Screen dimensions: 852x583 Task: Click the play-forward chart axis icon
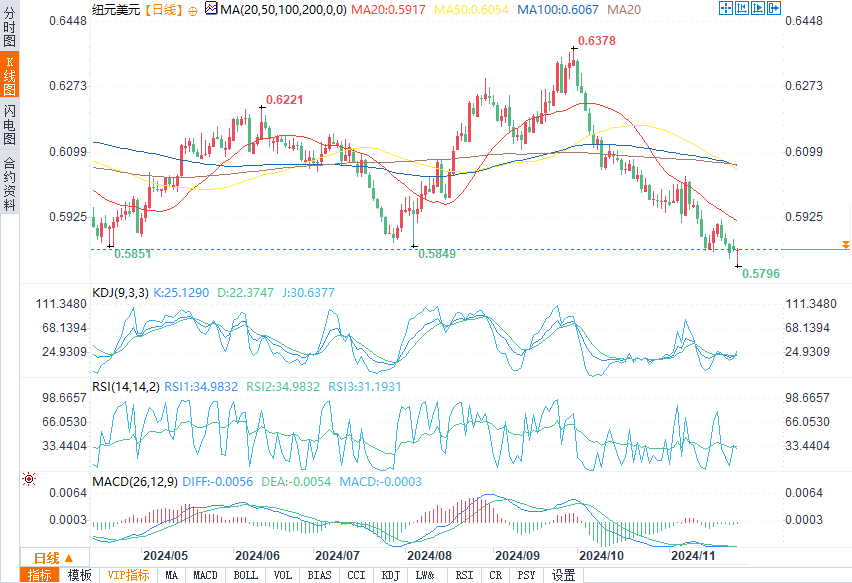click(758, 8)
